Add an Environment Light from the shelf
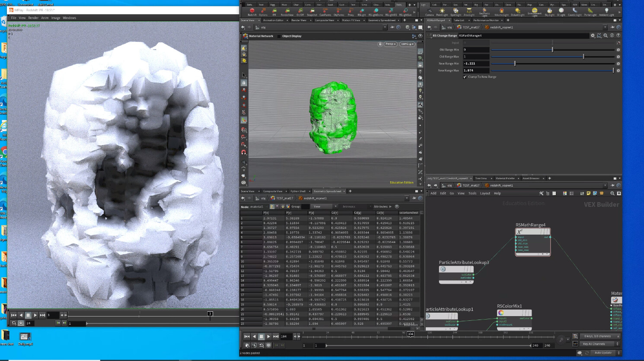Screen dimensions: 644x361 click(x=534, y=12)
